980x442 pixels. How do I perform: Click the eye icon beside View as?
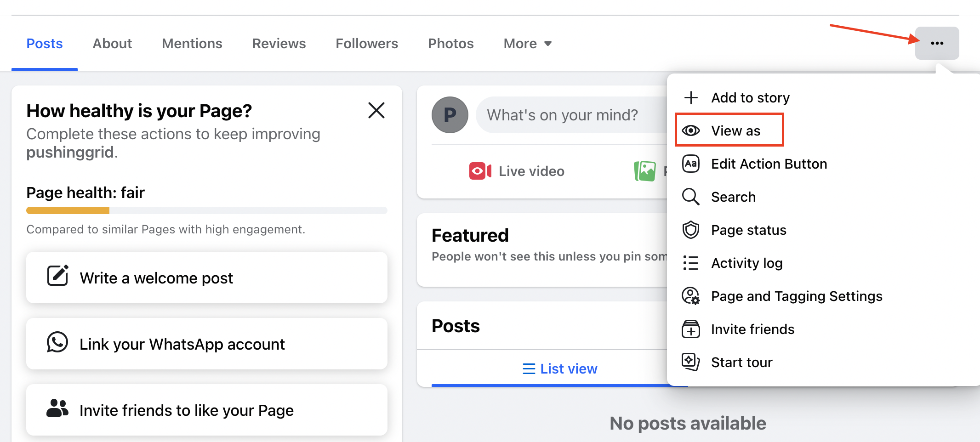tap(690, 130)
